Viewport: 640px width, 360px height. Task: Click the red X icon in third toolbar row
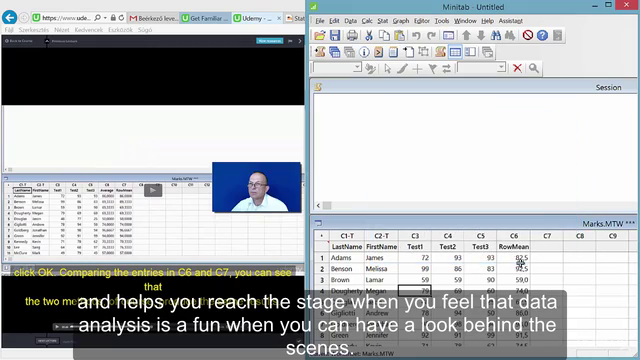[x=517, y=68]
